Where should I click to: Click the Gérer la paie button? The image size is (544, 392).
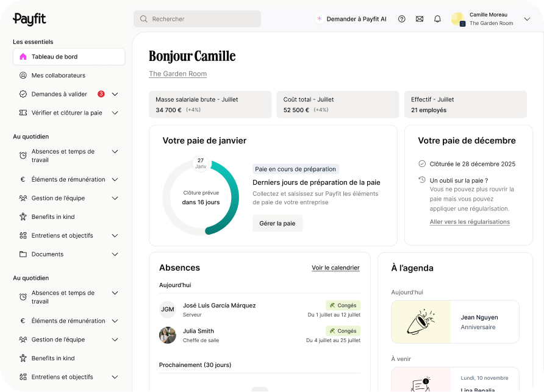click(277, 223)
